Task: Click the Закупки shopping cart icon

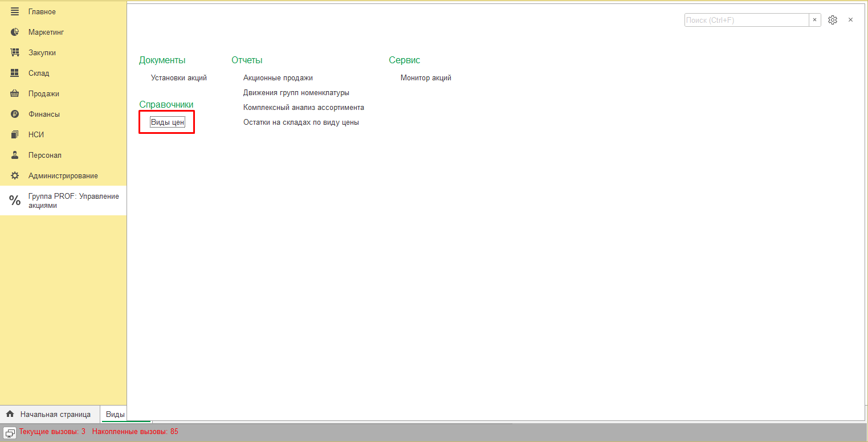Action: pyautogui.click(x=15, y=53)
